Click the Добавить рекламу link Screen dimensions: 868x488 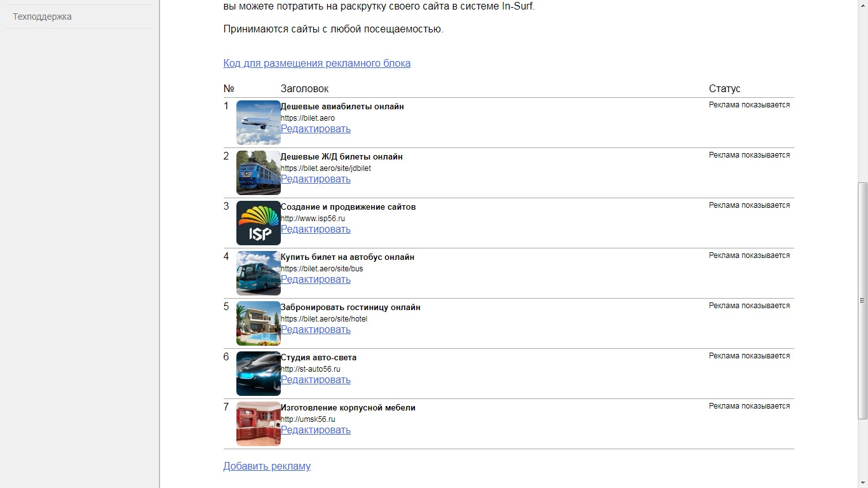tap(267, 466)
